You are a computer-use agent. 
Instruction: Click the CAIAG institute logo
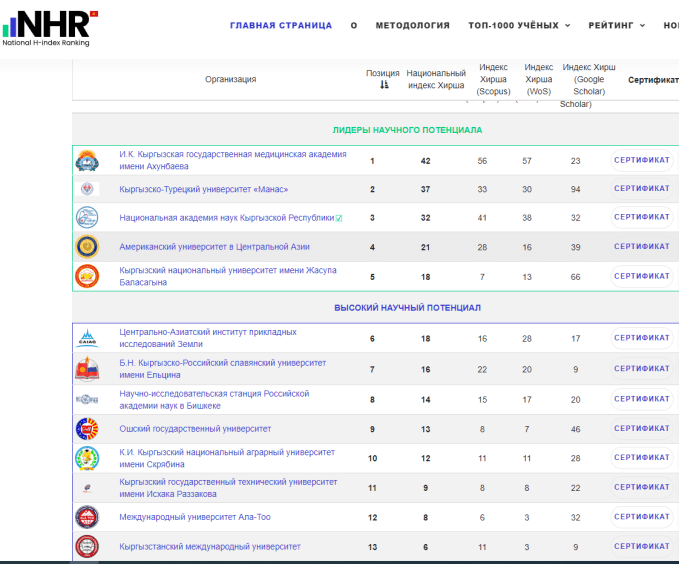[x=88, y=339]
